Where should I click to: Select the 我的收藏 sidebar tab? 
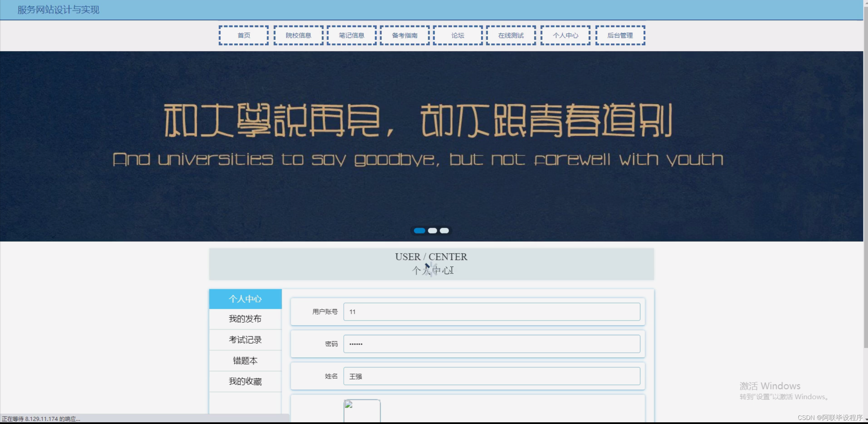245,381
